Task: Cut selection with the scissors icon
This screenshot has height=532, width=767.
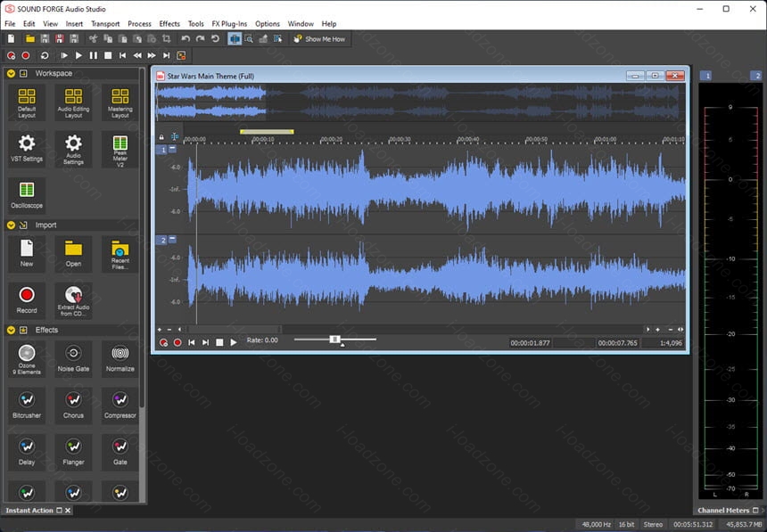Action: tap(93, 38)
